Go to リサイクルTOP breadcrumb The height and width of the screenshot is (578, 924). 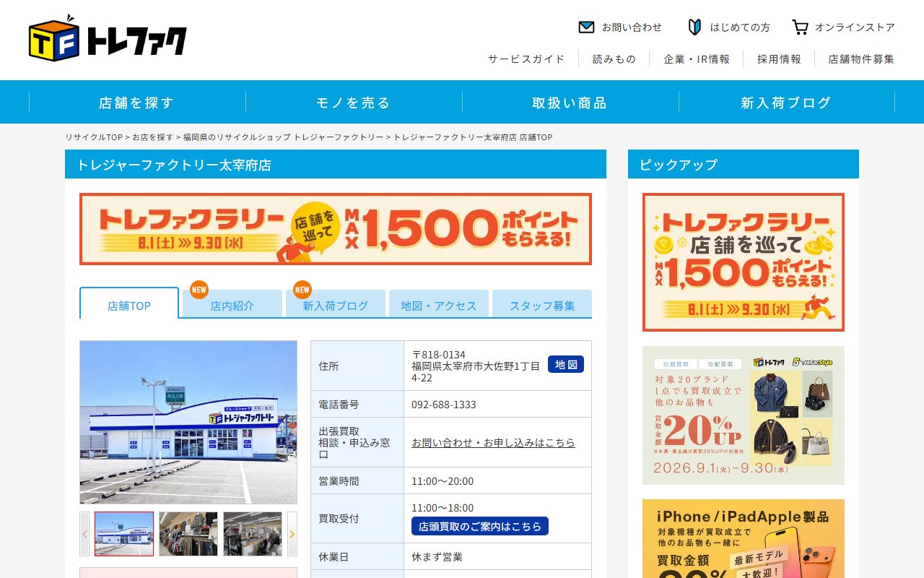94,137
